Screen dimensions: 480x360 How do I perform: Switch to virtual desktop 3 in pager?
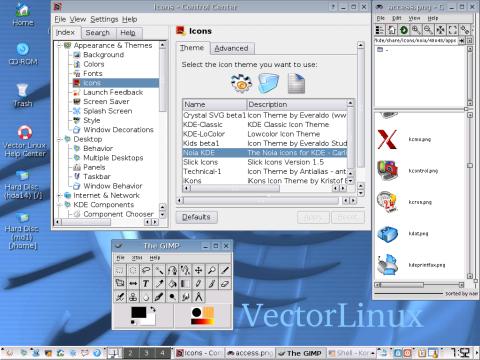(146, 353)
